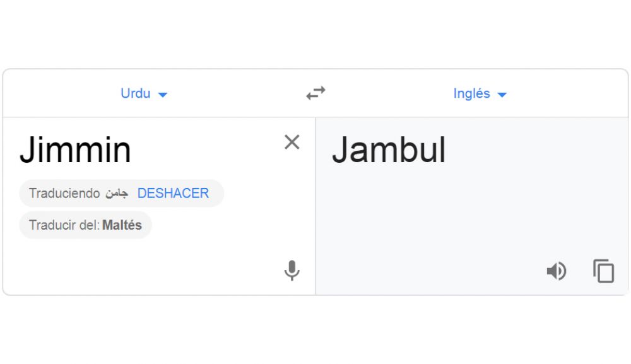Select the translated word 'Jambul'

click(x=389, y=151)
